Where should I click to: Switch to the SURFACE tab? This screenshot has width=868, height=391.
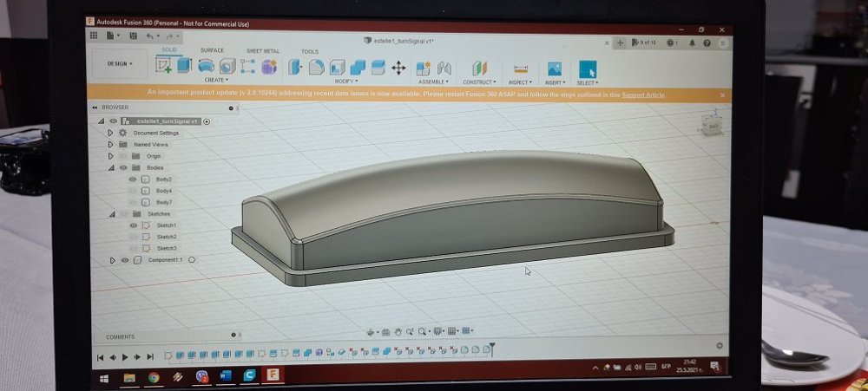click(x=212, y=50)
